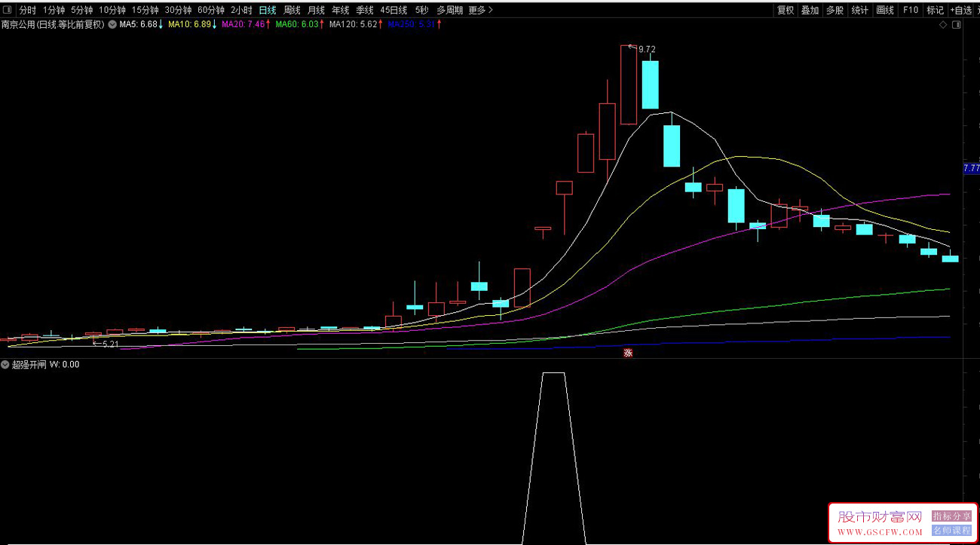Toggle the side panel icon beside the diamond

[956, 25]
